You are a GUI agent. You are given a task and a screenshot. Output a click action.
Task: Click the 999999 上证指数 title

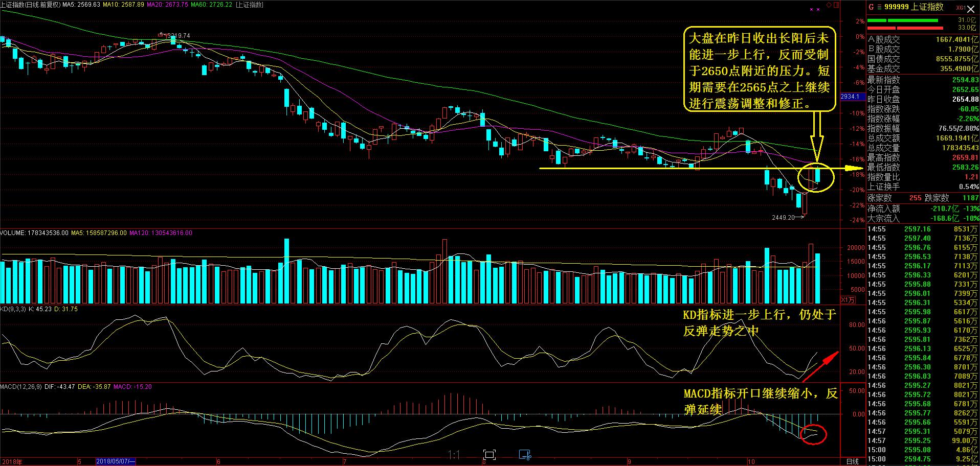pos(914,7)
